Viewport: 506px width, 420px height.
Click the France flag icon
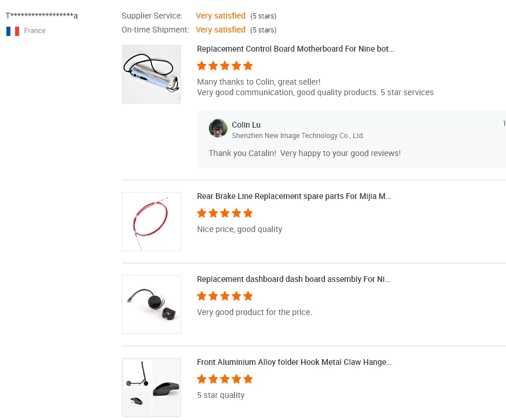pos(13,31)
